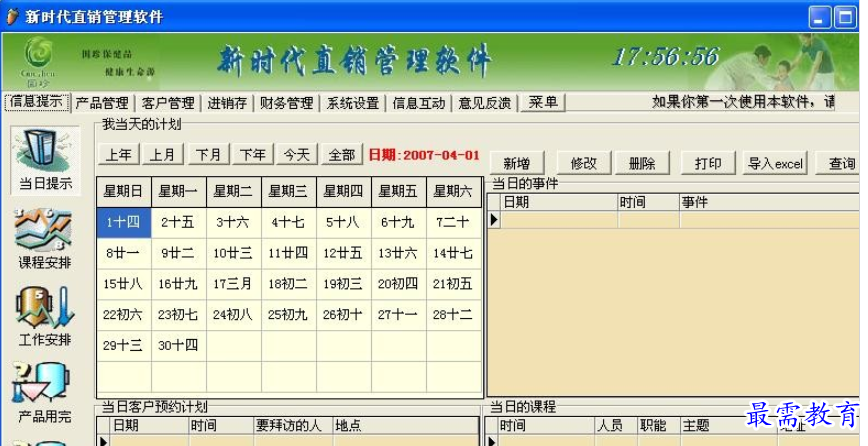
Task: Click the 查询 button
Action: click(839, 163)
